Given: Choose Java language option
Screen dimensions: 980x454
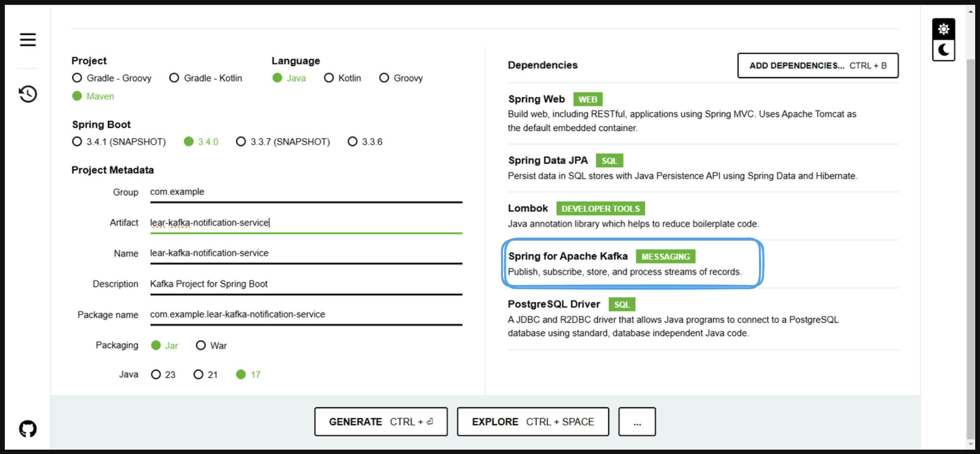Looking at the screenshot, I should pos(289,78).
